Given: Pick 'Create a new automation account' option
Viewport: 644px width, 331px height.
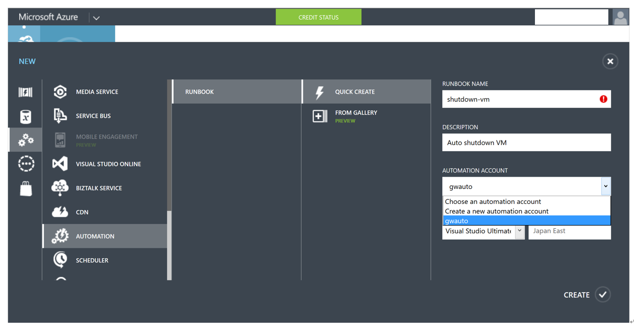Looking at the screenshot, I should pos(527,211).
